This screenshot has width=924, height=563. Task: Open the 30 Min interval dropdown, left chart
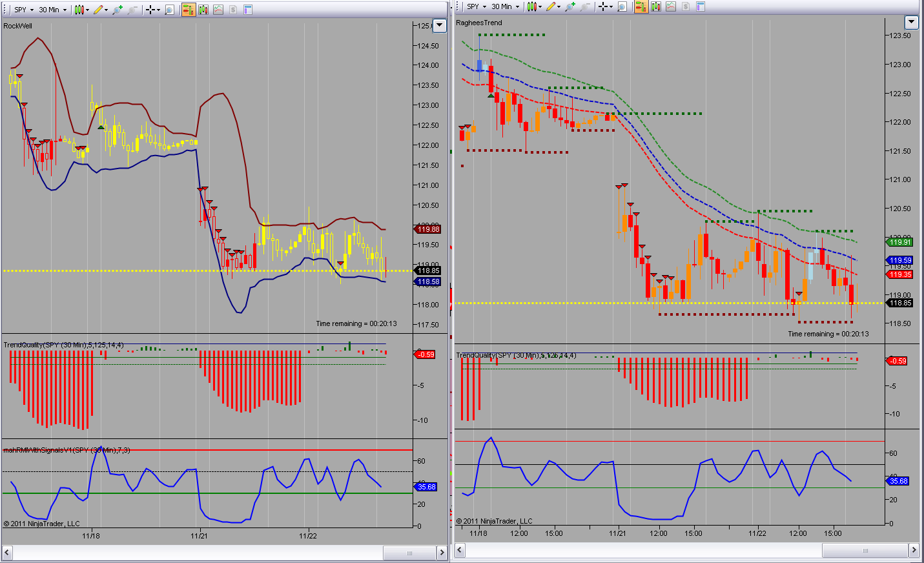53,10
